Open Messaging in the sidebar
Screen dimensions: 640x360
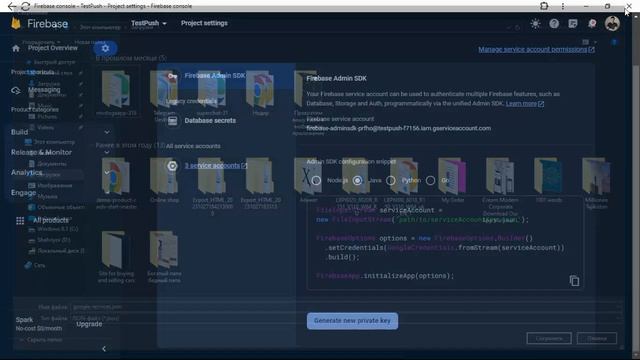pyautogui.click(x=44, y=90)
